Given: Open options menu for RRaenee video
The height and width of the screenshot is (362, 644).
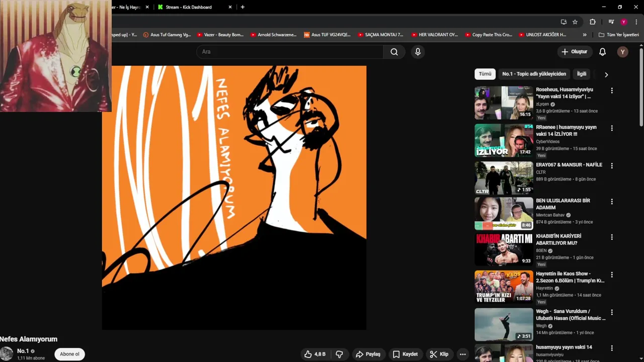Looking at the screenshot, I should point(612,128).
